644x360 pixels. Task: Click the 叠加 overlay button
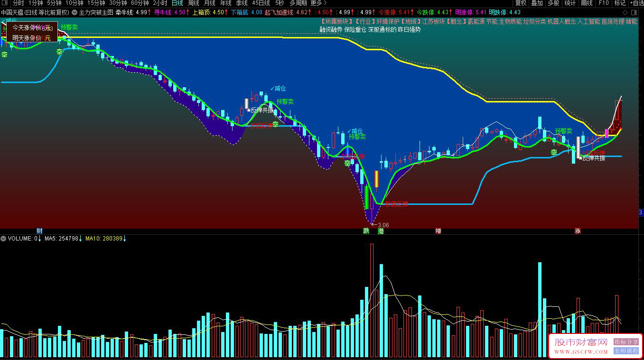click(x=537, y=3)
